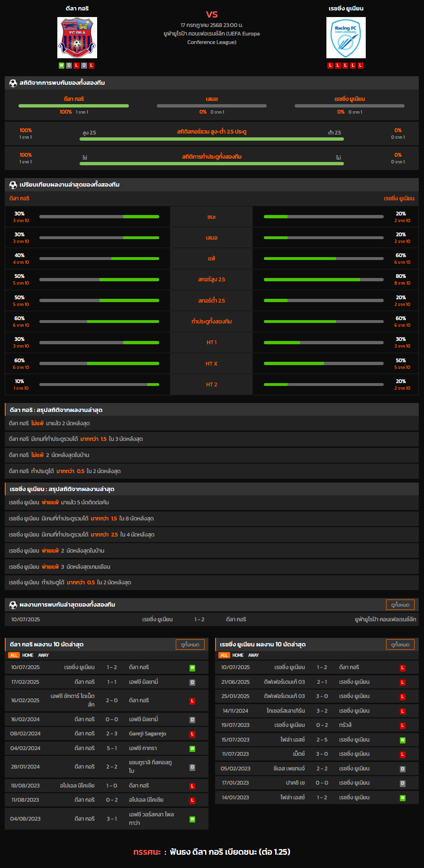424x868 pixels.
Task: Click the soccer ball icon beside recent form comparison header
Action: click(13, 185)
